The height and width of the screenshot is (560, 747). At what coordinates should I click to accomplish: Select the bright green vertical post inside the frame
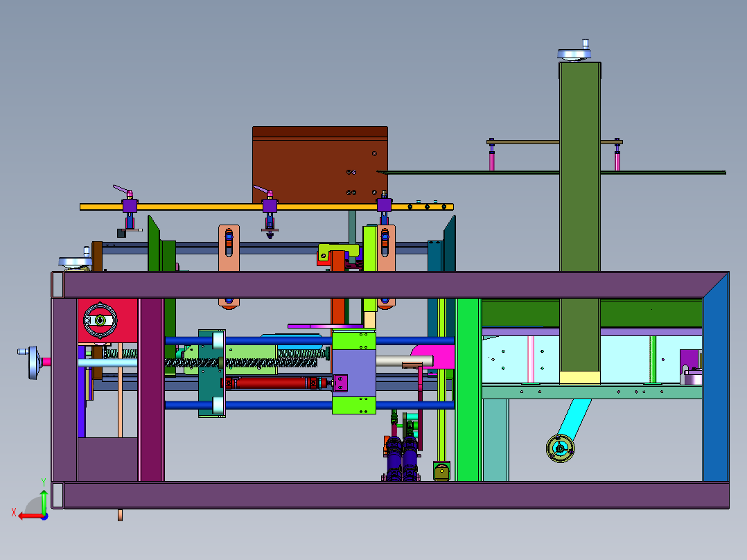[468, 390]
